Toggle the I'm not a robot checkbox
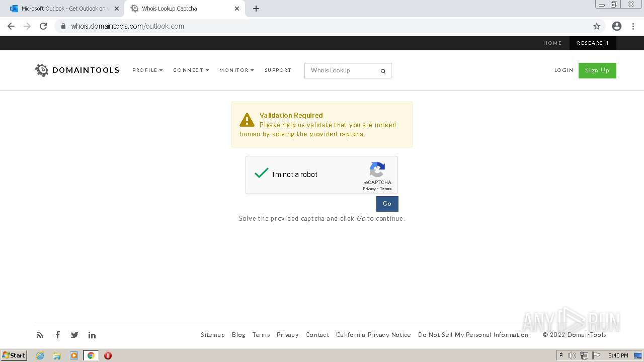The image size is (644, 362). (262, 174)
